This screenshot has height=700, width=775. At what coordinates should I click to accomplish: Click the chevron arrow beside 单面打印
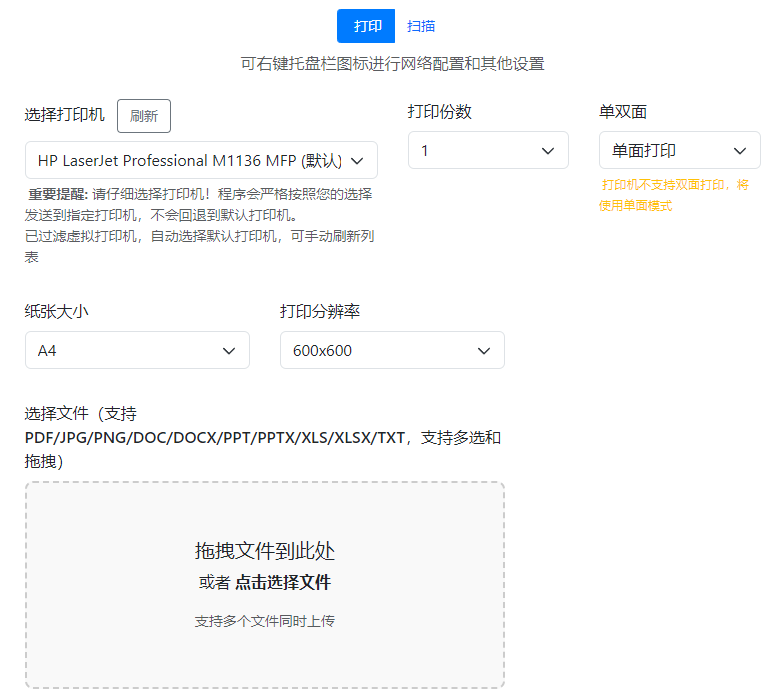click(x=740, y=150)
